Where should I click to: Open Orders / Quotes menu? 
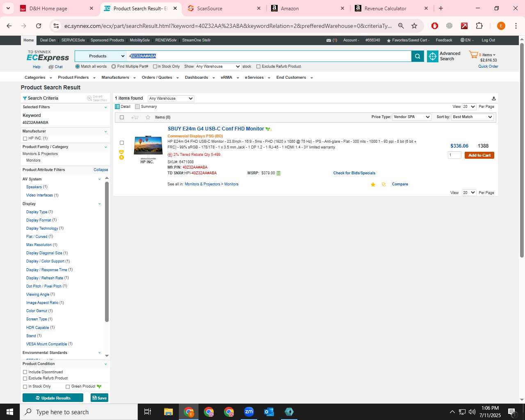(x=160, y=78)
